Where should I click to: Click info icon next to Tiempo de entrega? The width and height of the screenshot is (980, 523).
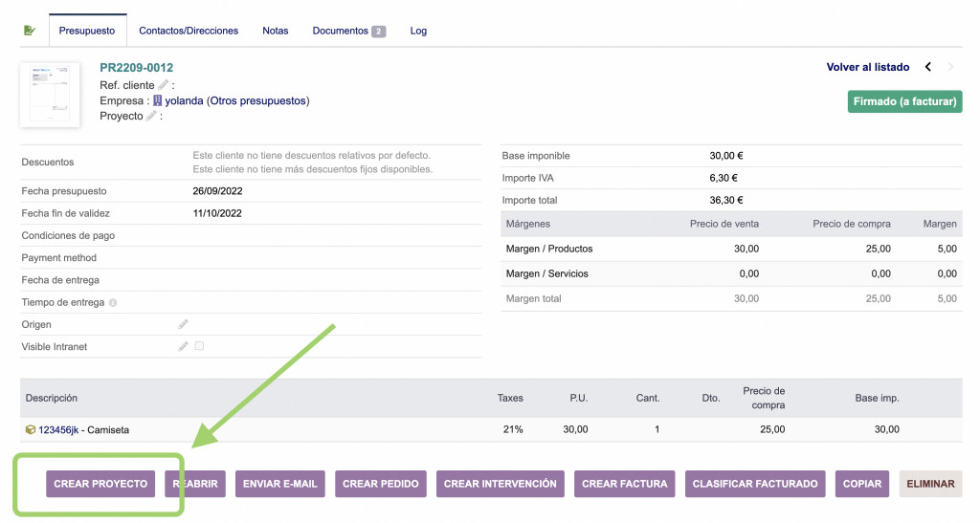tap(113, 303)
